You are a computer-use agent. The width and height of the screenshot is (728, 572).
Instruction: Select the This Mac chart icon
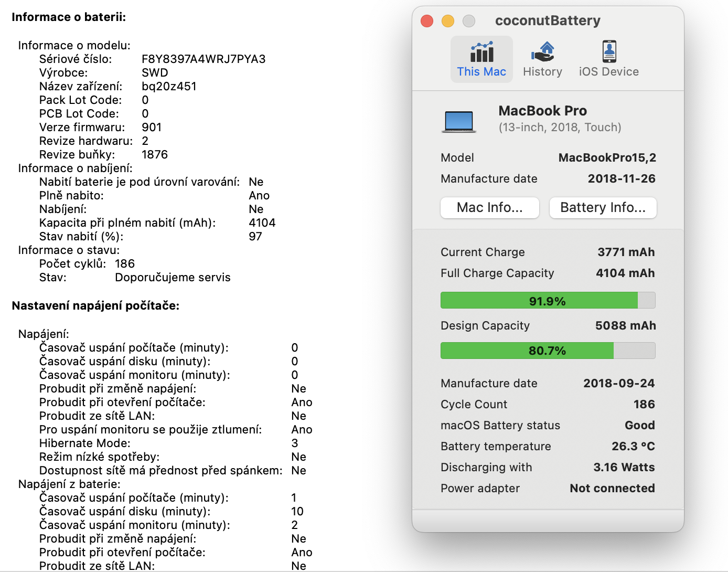481,52
